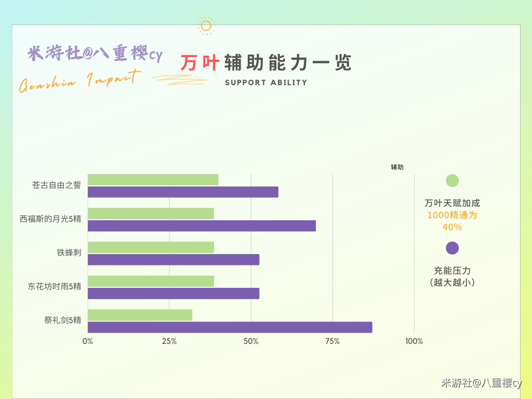This screenshot has height=399, width=532.
Task: Select the title 万叶辅助能力一览
Action: tap(265, 62)
